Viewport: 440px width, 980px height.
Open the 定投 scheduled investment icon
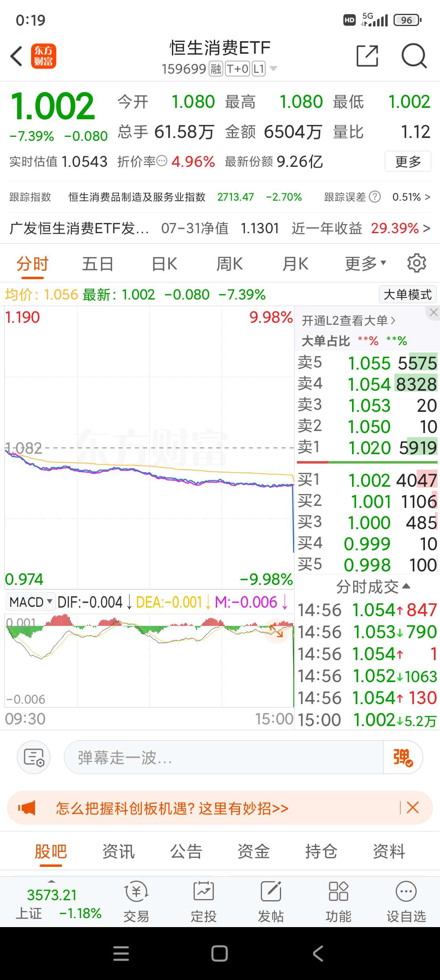[203, 902]
